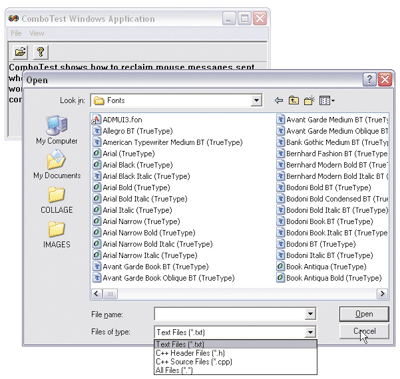
Task: Go up one folder level
Action: 294,100
